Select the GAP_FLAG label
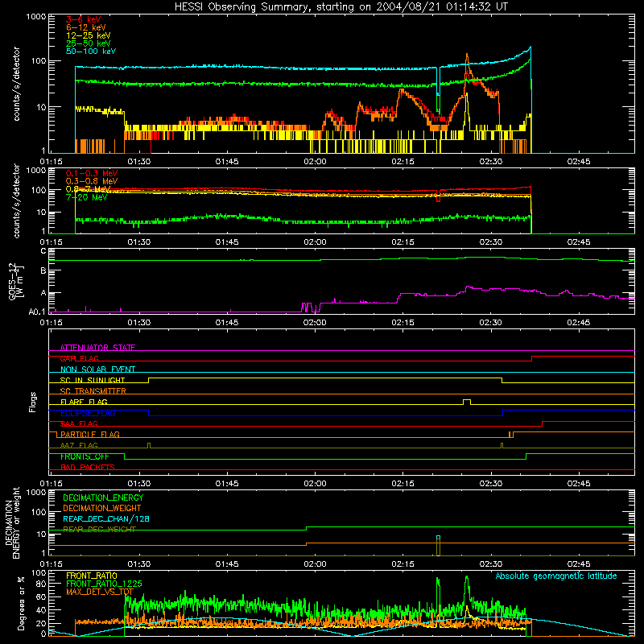The height and width of the screenshot is (644, 644). click(79, 358)
